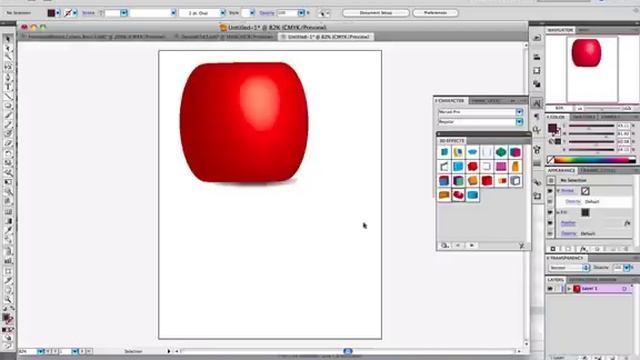
Task: Click the Feather effect link in Appearance panel
Action: (568, 223)
